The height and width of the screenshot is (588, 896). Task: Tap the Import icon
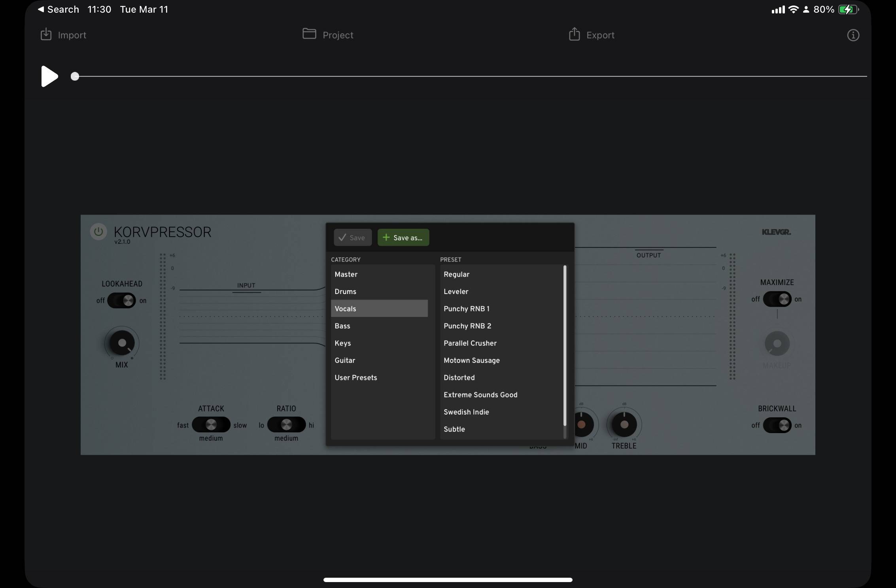[46, 34]
